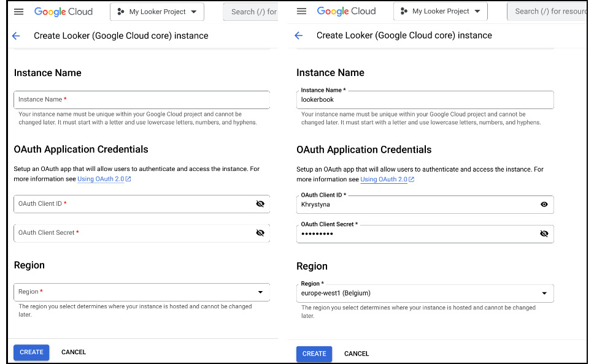
Task: Focus the empty OAuth Client Secret field
Action: tap(142, 233)
